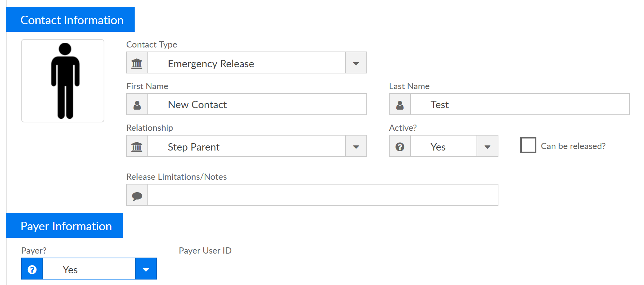Click into the First Name field
644x285 pixels.
[x=257, y=104]
